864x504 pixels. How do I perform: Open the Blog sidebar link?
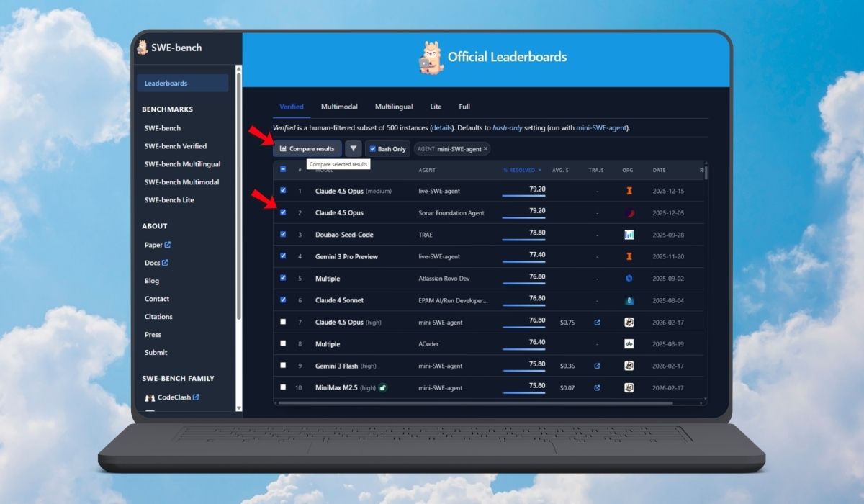[152, 281]
